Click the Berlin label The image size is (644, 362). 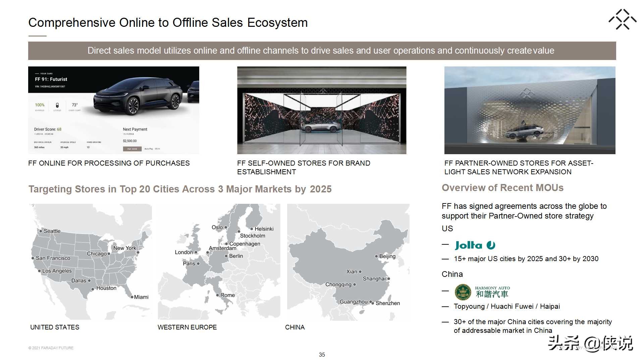236,256
